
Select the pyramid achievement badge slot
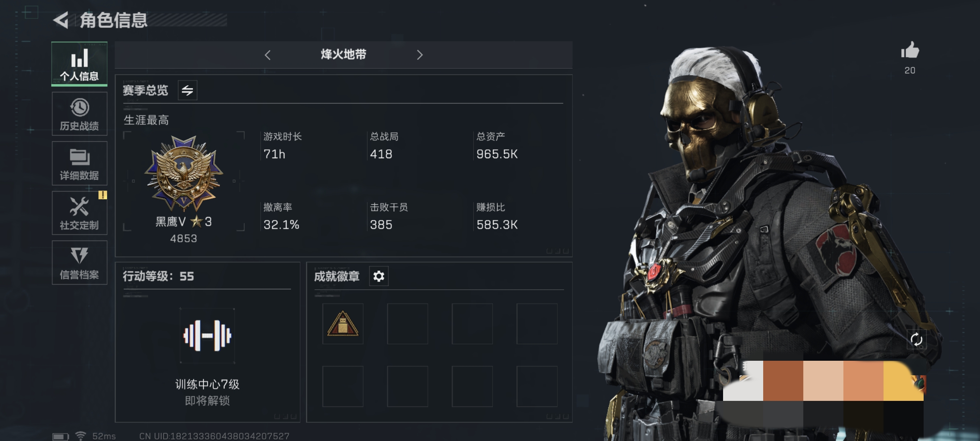(x=343, y=324)
